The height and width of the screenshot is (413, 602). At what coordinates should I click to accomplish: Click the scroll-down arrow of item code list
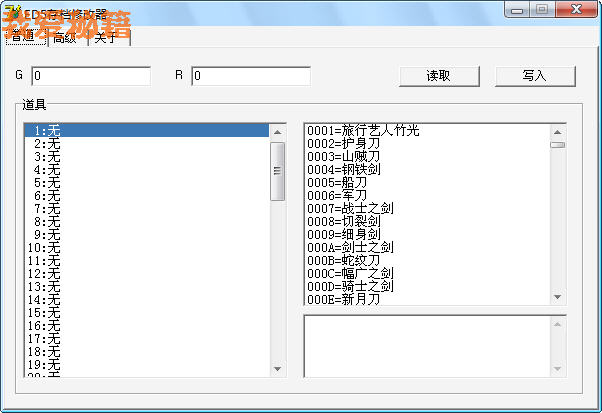click(558, 296)
